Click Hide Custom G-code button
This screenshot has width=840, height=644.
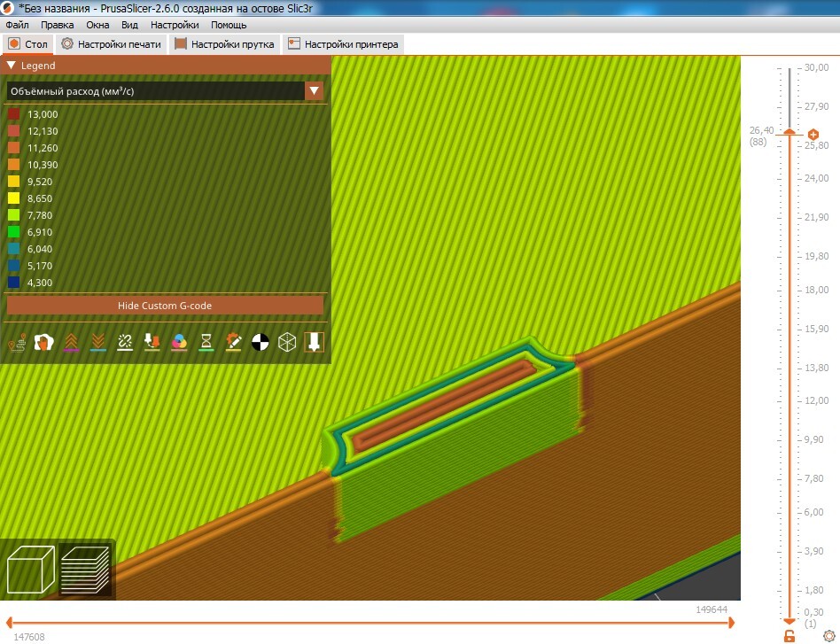pos(165,306)
